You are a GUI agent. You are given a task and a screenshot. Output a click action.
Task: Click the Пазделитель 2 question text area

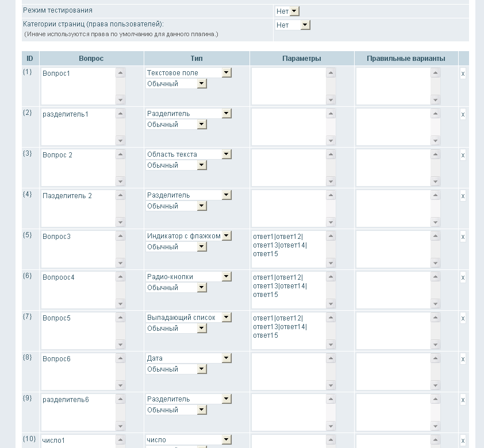click(x=78, y=208)
